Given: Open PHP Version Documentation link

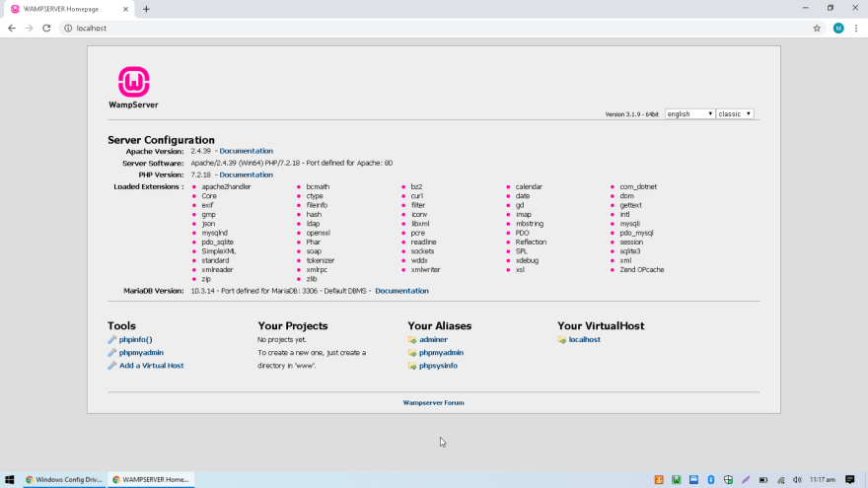Looking at the screenshot, I should (246, 174).
